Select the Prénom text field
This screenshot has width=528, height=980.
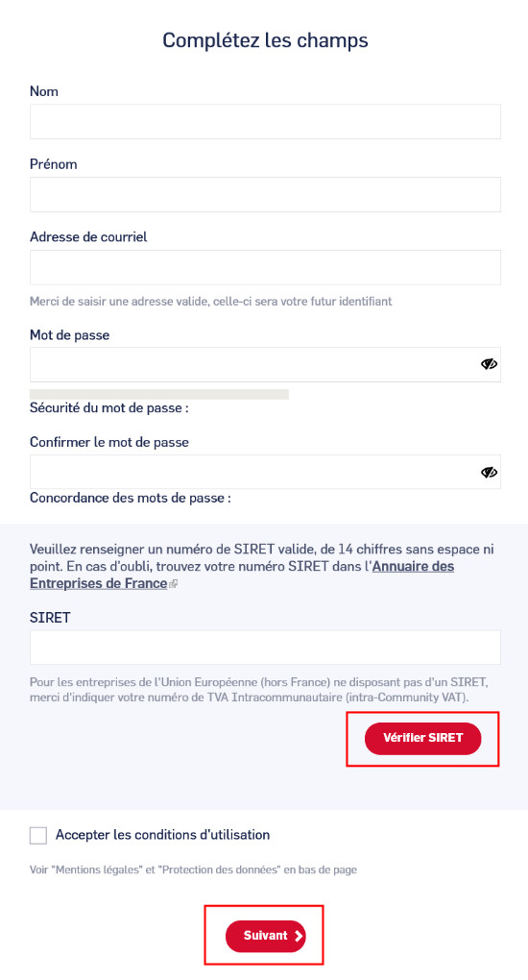pos(265,194)
